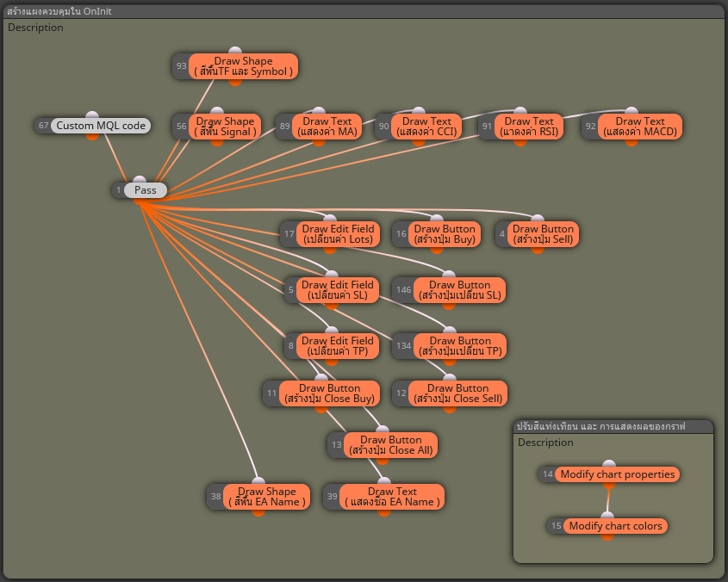The image size is (728, 582).
Task: Click Description field of the chart settings group
Action: pos(545,443)
